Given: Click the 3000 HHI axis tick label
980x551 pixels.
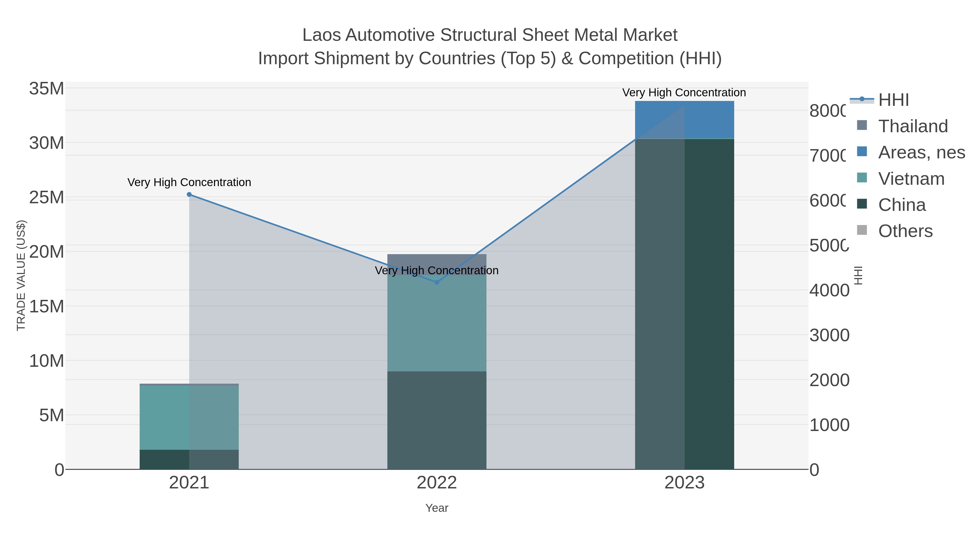Looking at the screenshot, I should click(829, 335).
